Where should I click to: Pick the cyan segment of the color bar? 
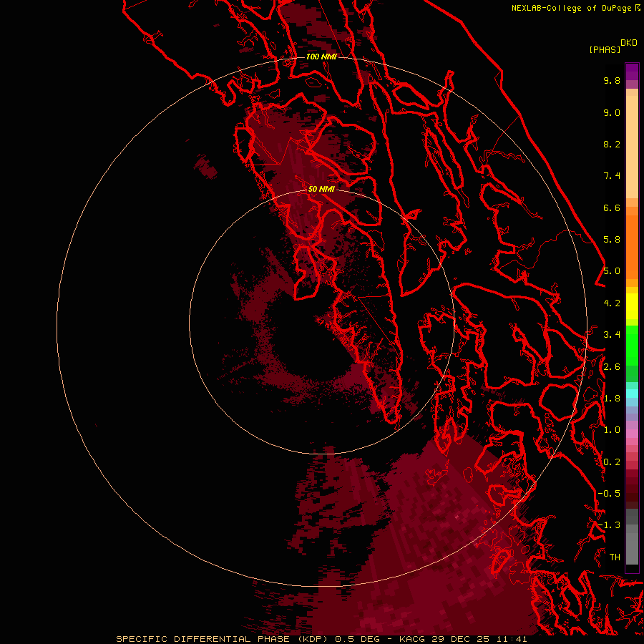click(x=632, y=393)
